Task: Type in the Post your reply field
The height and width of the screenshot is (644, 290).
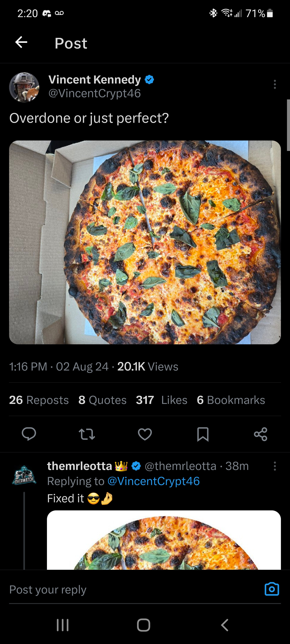Action: pos(125,589)
